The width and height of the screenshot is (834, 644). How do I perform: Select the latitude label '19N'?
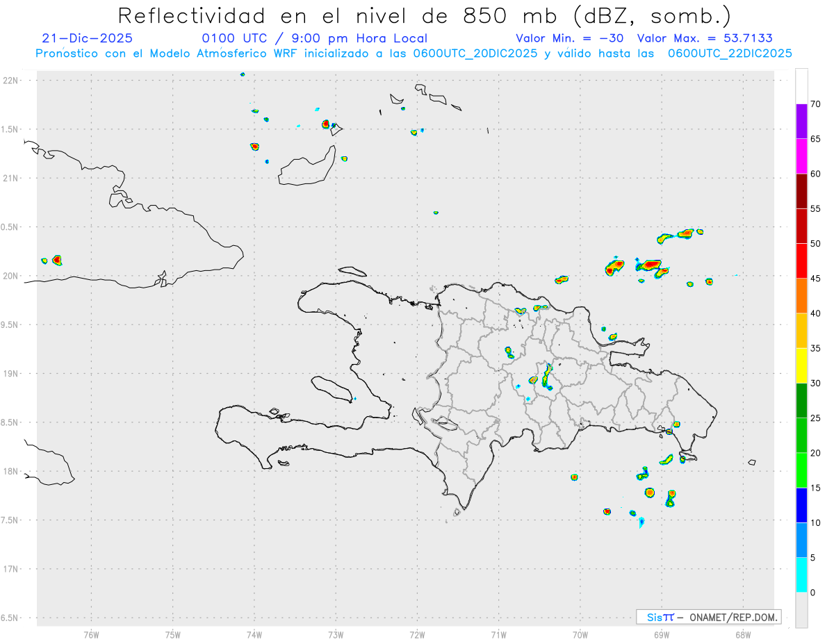10,374
